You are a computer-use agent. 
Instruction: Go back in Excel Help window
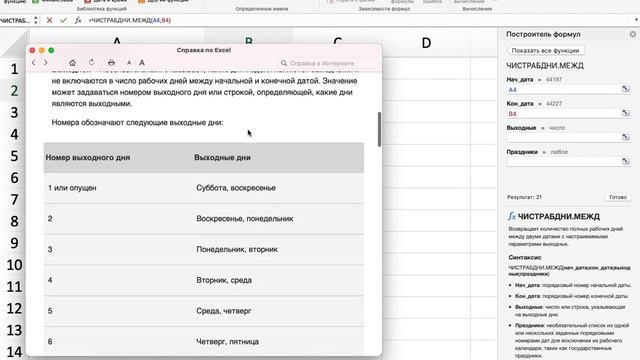click(x=33, y=62)
